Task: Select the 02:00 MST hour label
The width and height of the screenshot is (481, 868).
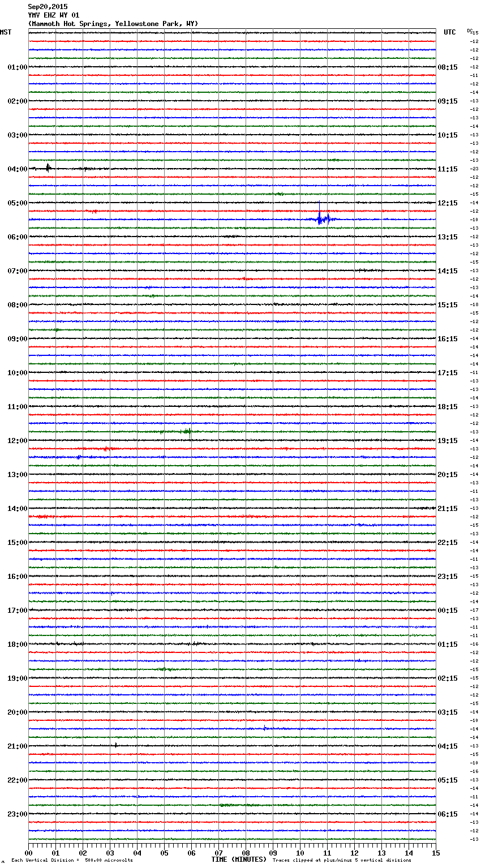Action: [x=18, y=101]
